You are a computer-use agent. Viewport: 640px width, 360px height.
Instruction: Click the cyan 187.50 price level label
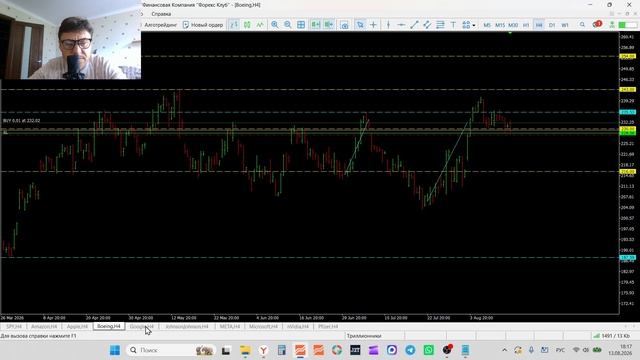click(627, 258)
